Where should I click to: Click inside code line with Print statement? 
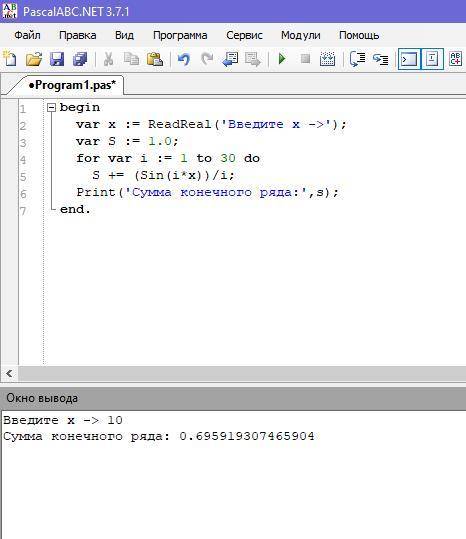[207, 192]
